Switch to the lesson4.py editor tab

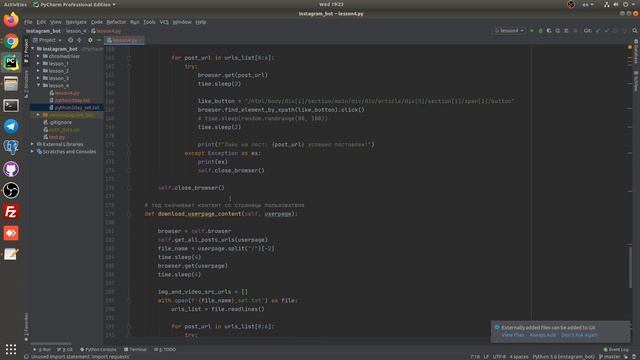click(124, 40)
